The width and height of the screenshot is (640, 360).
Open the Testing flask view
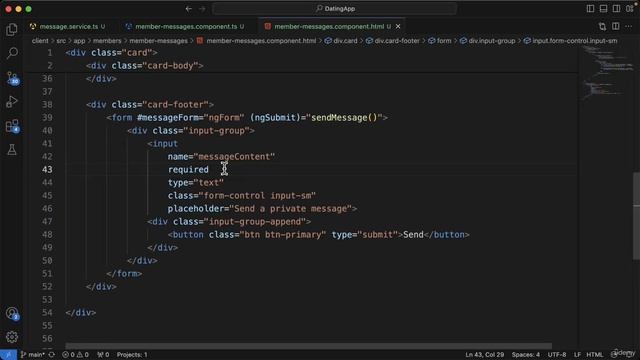(x=12, y=149)
